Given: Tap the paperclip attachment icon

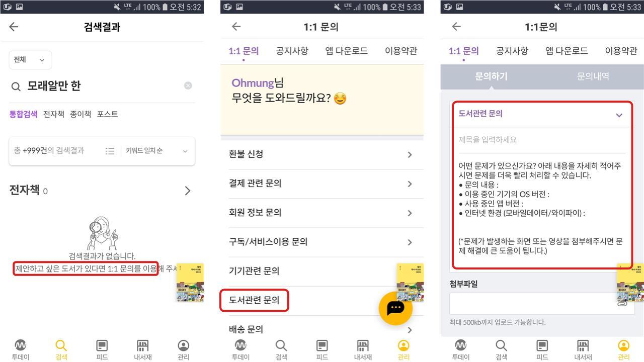Looking at the screenshot, I should (623, 303).
